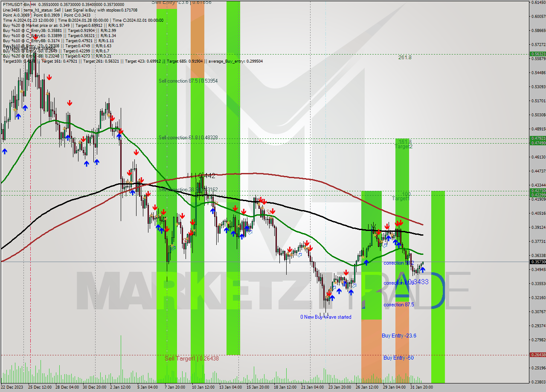Click the green 0.56321 axis price tag
The height and width of the screenshot is (392, 546).
pos(537,54)
